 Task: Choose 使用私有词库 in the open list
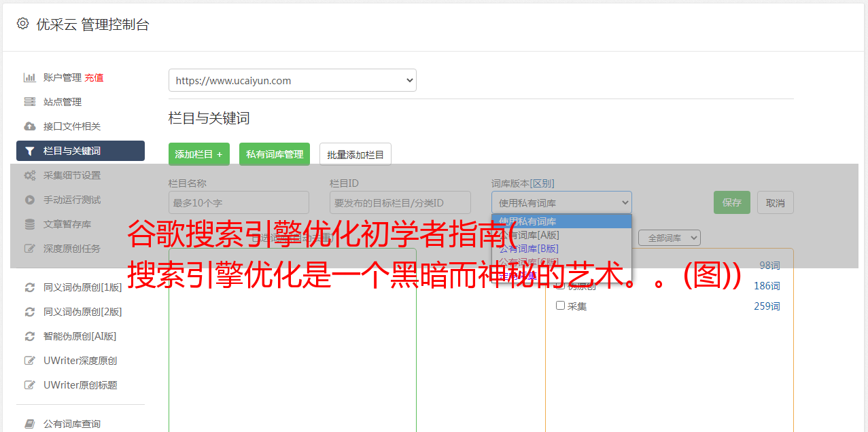tap(561, 221)
